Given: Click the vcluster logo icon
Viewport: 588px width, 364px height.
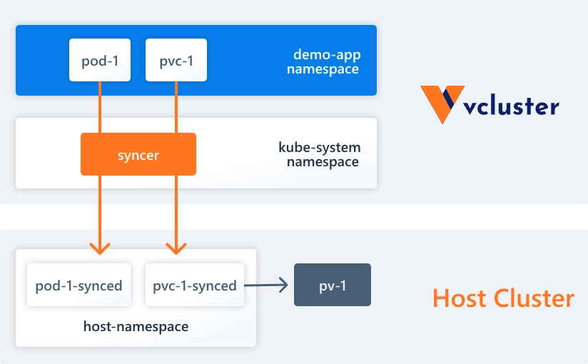Looking at the screenshot, I should (x=442, y=104).
